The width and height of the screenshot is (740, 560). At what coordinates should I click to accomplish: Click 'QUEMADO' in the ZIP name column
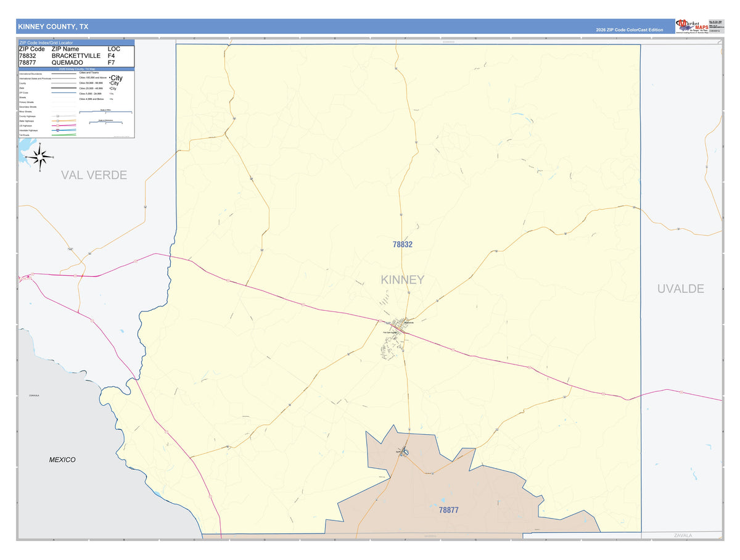click(x=67, y=62)
